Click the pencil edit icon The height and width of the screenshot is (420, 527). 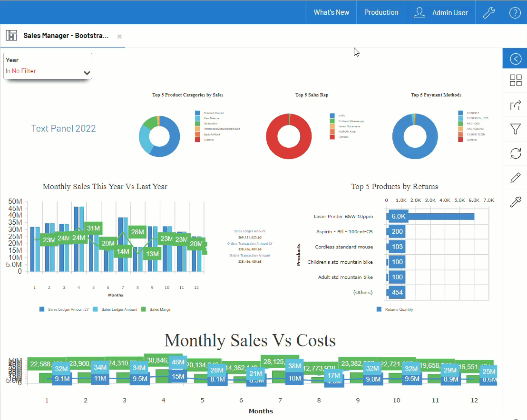pos(515,178)
